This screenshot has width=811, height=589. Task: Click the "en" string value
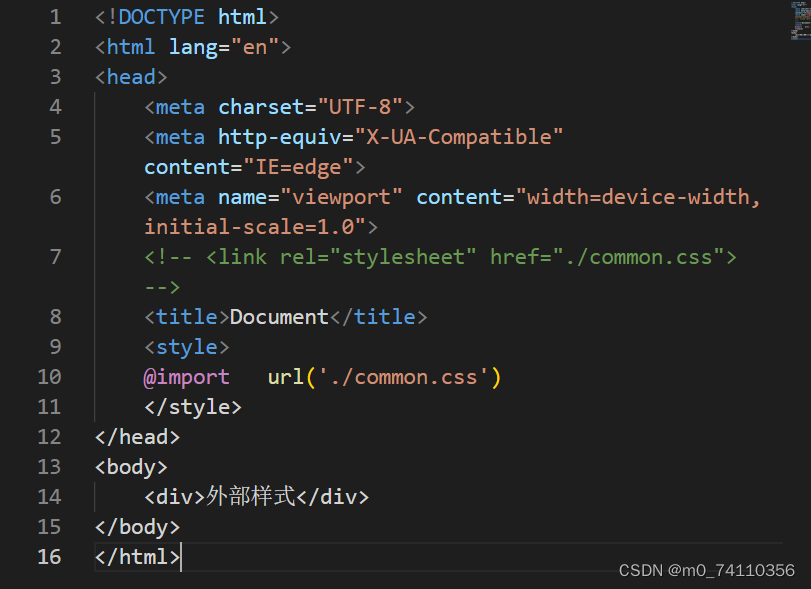click(x=255, y=47)
